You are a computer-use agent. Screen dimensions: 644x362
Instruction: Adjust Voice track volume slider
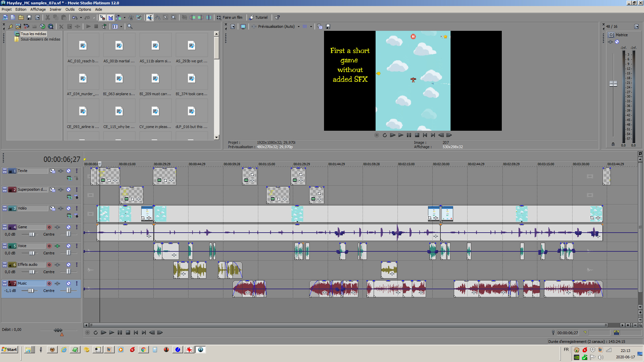click(x=32, y=253)
